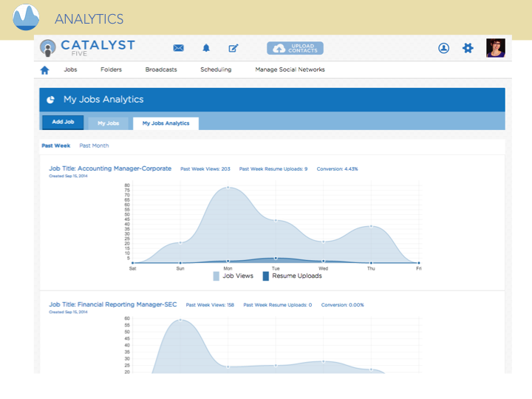Click the Upload Contacts button
Image resolution: width=532 pixels, height=399 pixels.
[295, 48]
